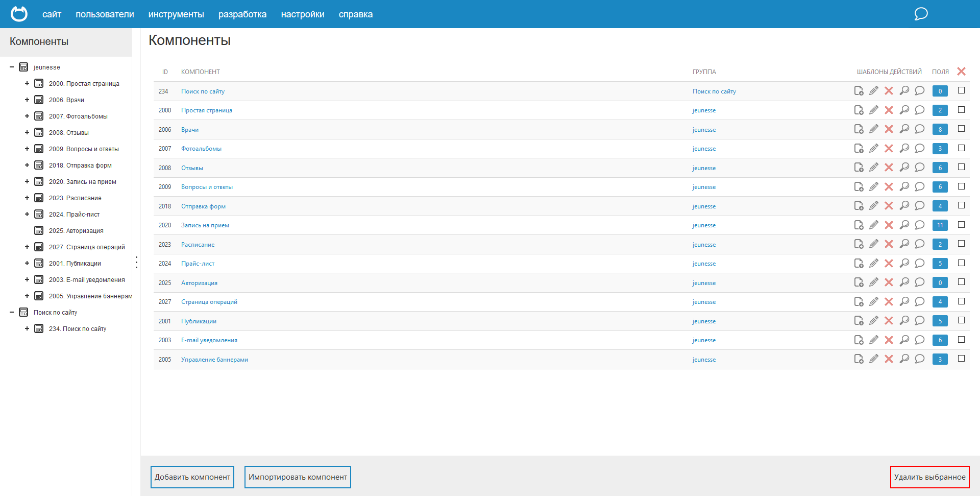Image resolution: width=980 pixels, height=496 pixels.
Task: Click add-template icon for Вопросы и ответы row
Action: [859, 186]
